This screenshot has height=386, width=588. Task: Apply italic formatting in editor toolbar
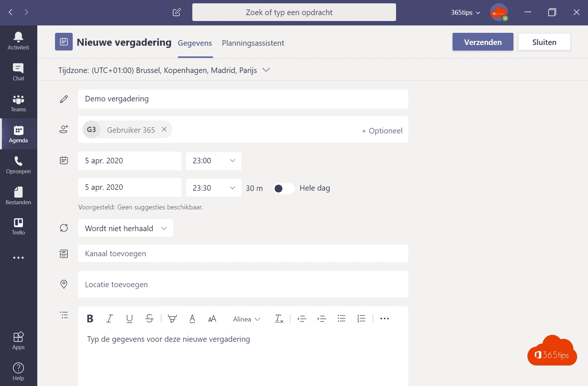pos(110,319)
